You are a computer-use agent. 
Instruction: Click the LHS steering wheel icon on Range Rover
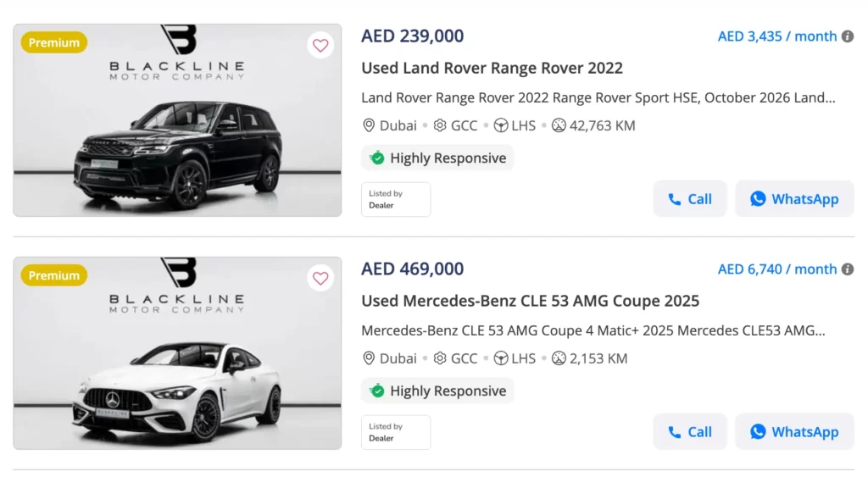click(501, 125)
